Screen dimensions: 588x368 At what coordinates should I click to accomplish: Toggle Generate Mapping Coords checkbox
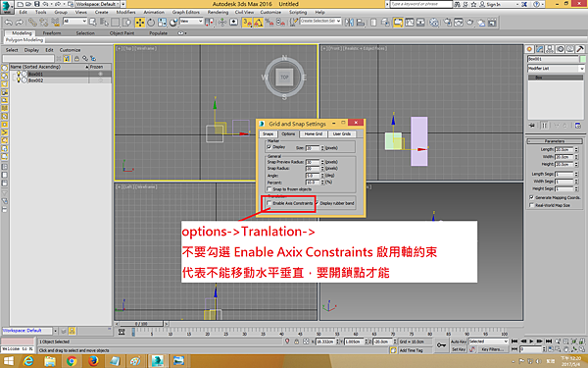(531, 197)
